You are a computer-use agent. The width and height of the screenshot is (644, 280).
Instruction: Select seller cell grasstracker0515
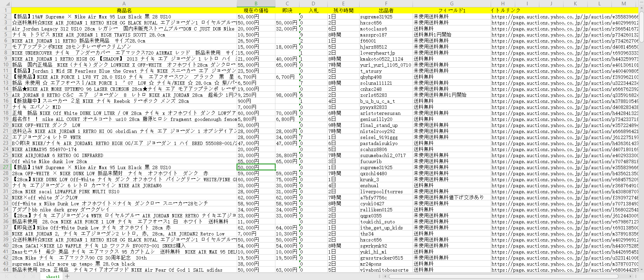pos(386,258)
